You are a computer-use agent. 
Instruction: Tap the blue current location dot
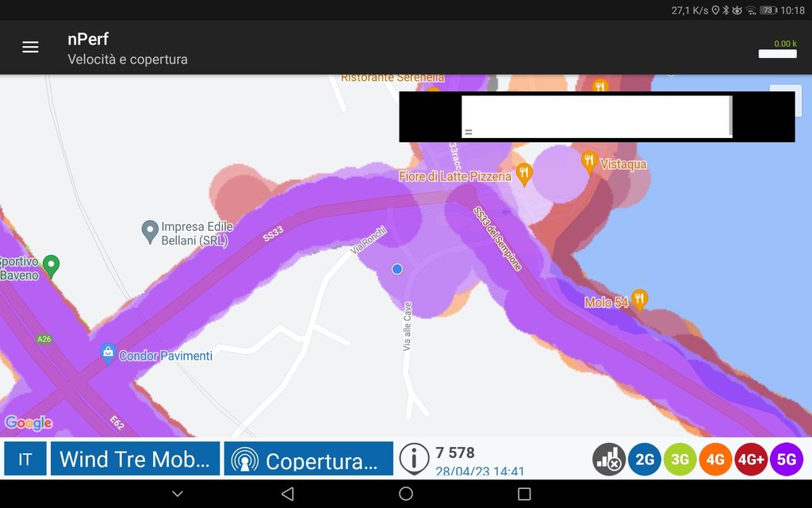397,269
